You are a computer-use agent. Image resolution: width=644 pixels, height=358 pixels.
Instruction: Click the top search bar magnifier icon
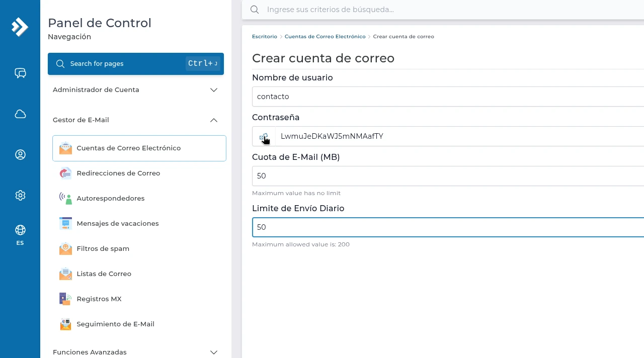point(255,10)
